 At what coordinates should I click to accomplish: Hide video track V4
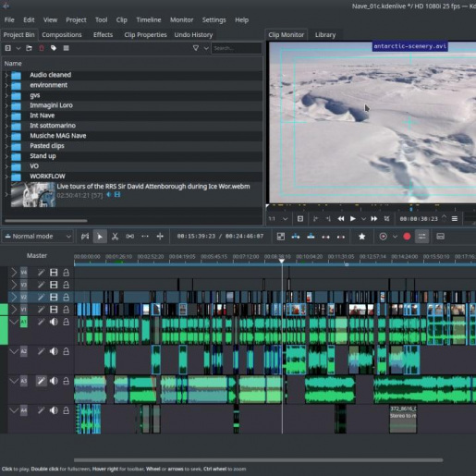coord(54,273)
